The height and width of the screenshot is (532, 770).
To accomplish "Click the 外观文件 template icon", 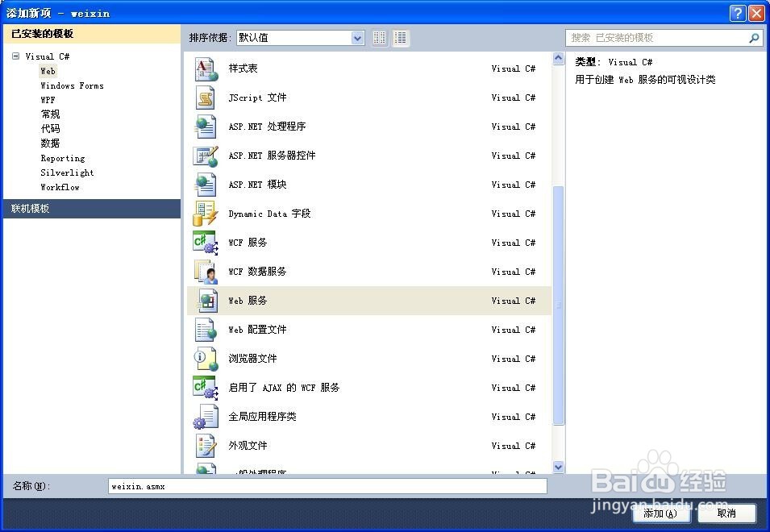I will click(x=206, y=445).
